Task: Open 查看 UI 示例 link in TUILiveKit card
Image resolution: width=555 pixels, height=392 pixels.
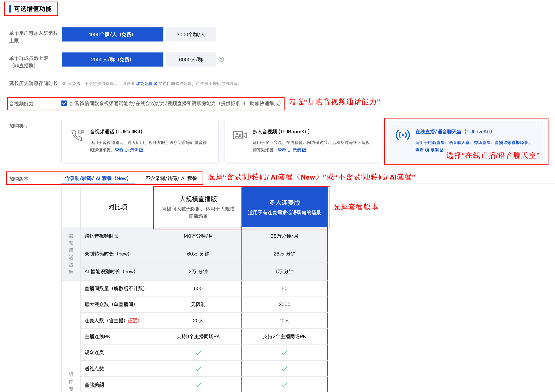Action: pyautogui.click(x=429, y=150)
